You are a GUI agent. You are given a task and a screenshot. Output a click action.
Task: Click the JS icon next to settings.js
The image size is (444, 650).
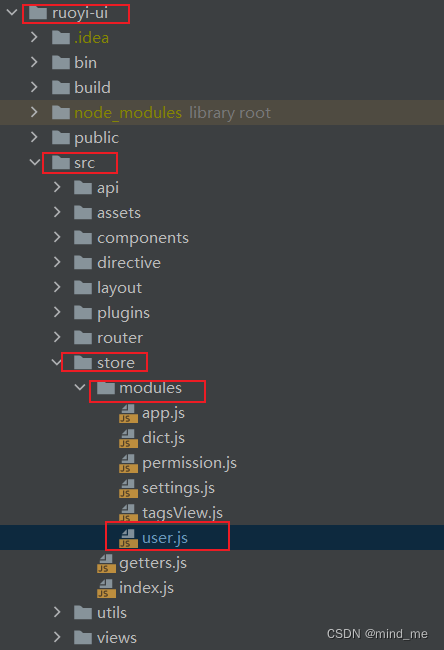click(x=128, y=488)
